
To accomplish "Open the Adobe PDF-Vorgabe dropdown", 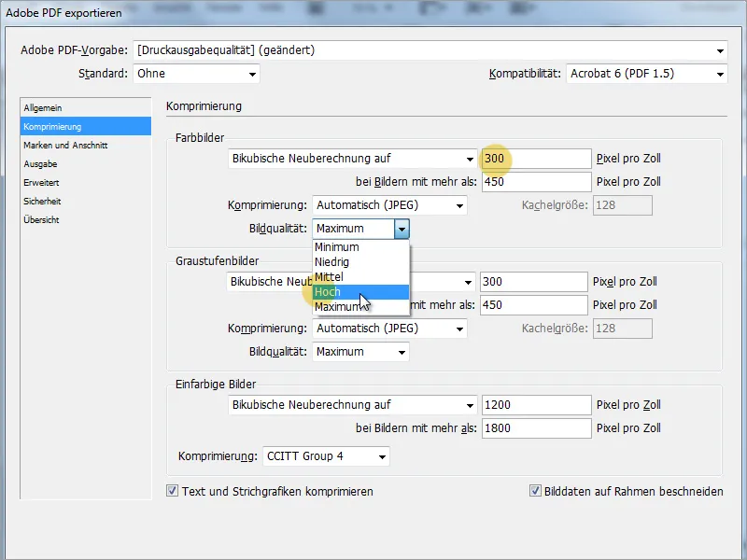I will point(430,50).
